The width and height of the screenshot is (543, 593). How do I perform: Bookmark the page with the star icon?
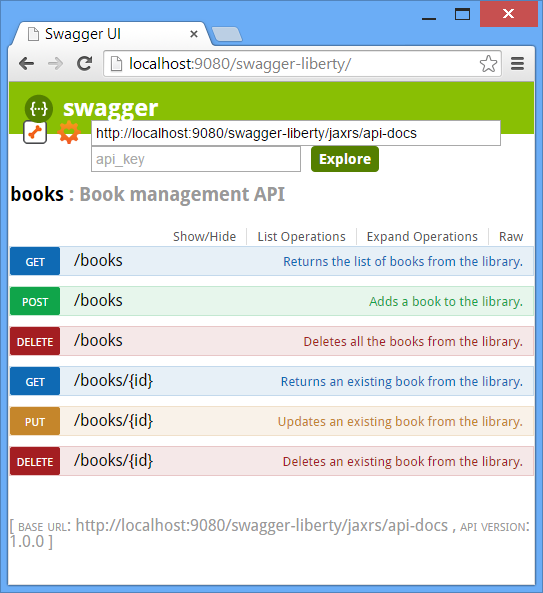pos(488,64)
